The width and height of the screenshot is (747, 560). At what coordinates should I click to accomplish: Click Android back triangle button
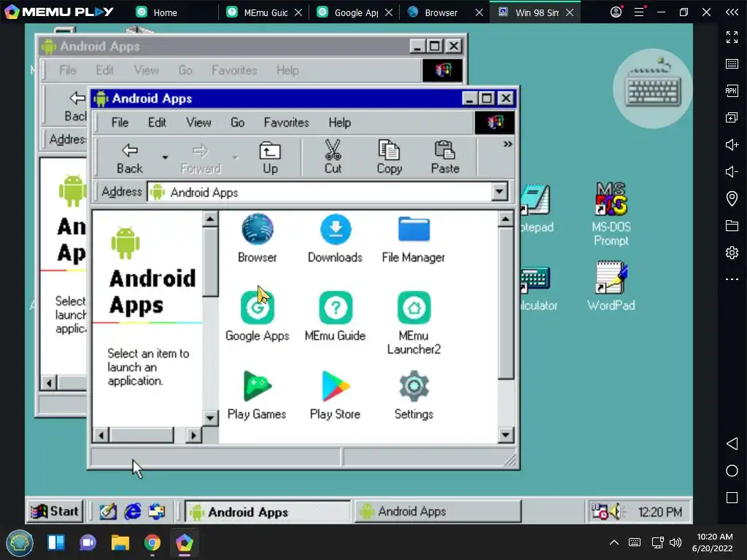point(732,444)
